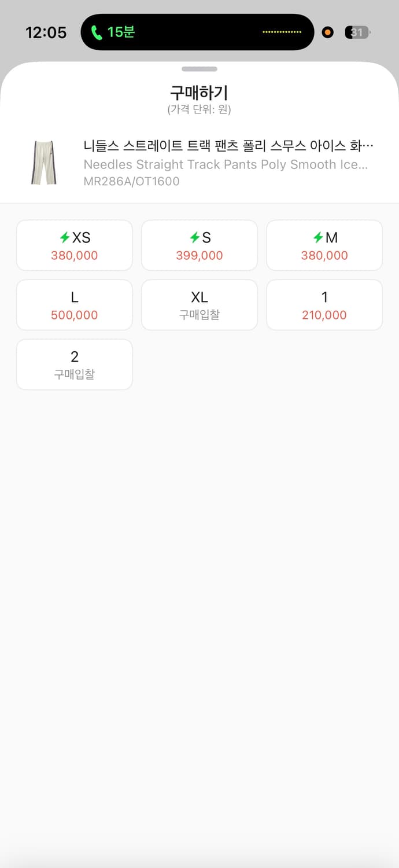Choose size 2 purchase bid option
This screenshot has width=399, height=868.
(x=75, y=365)
